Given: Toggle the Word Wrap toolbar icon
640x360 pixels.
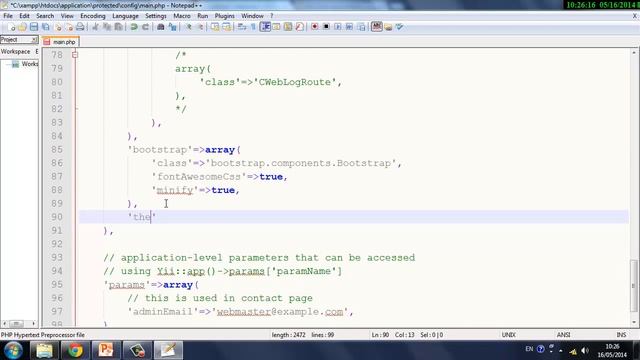Looking at the screenshot, I should (x=242, y=27).
